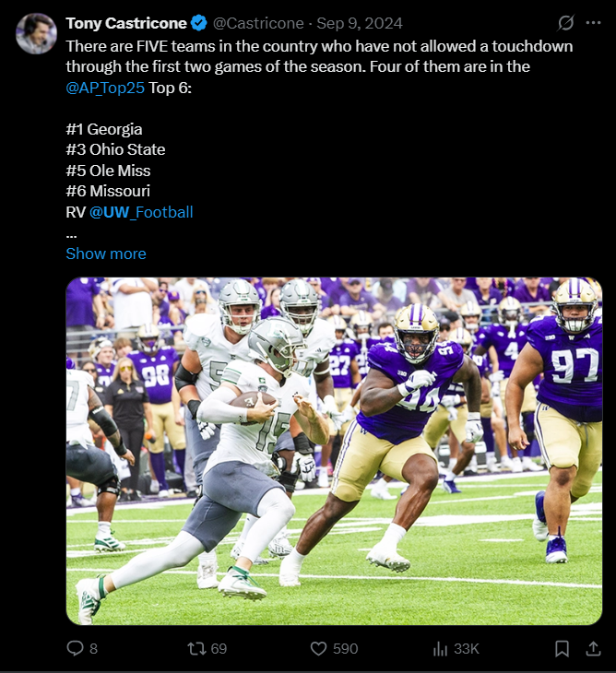Click the Grok explain icon
The width and height of the screenshot is (616, 673).
click(566, 23)
